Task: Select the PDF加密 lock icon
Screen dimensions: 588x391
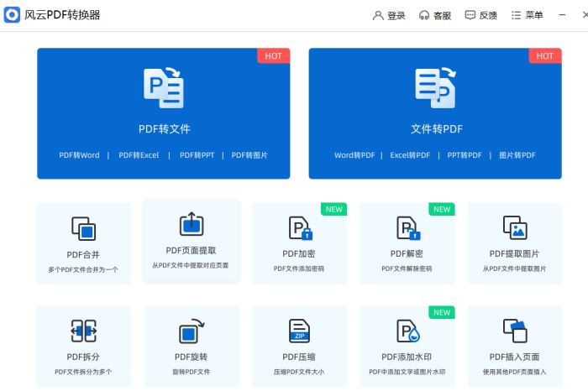Action: 301,228
